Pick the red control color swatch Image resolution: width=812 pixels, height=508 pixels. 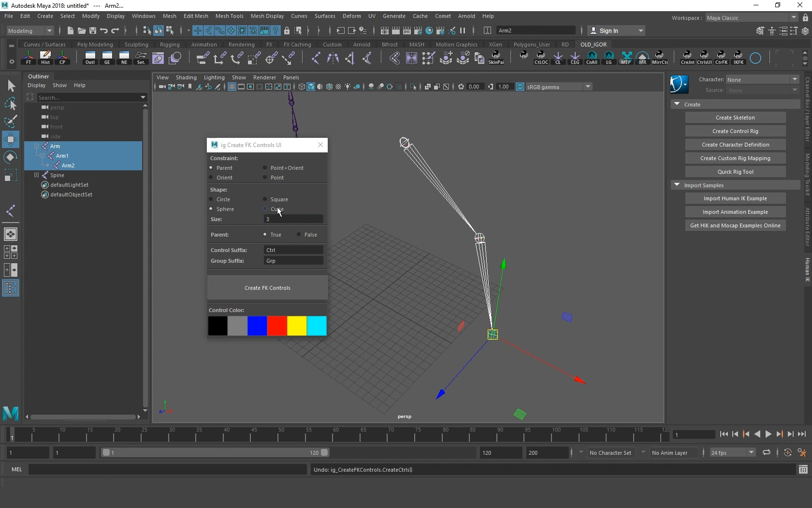click(x=277, y=326)
